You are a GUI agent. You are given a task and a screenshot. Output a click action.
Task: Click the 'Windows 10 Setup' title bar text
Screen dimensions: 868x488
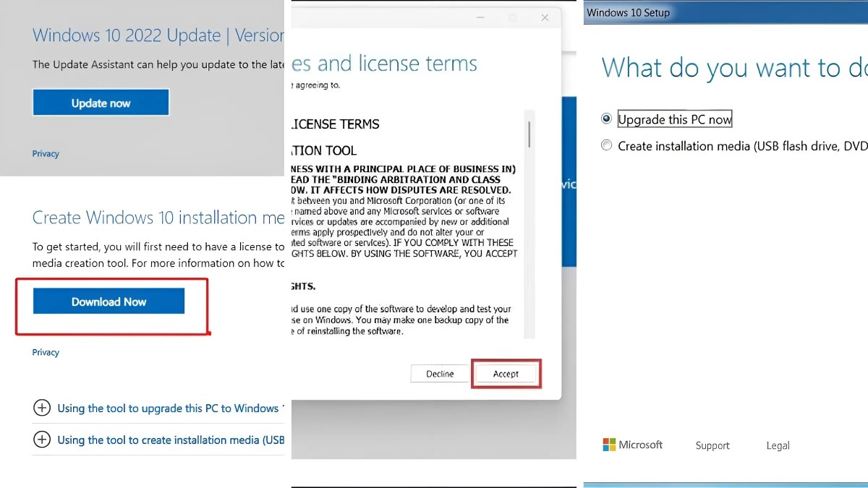[x=628, y=12]
